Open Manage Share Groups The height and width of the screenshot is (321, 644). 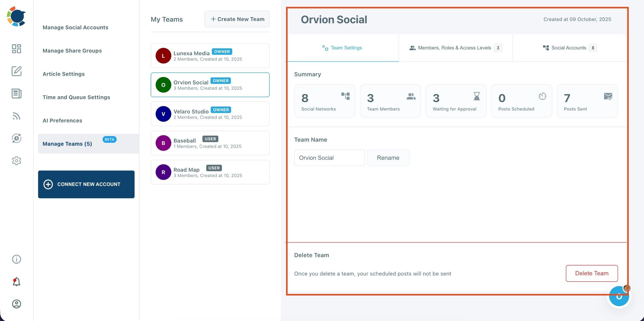pyautogui.click(x=72, y=51)
